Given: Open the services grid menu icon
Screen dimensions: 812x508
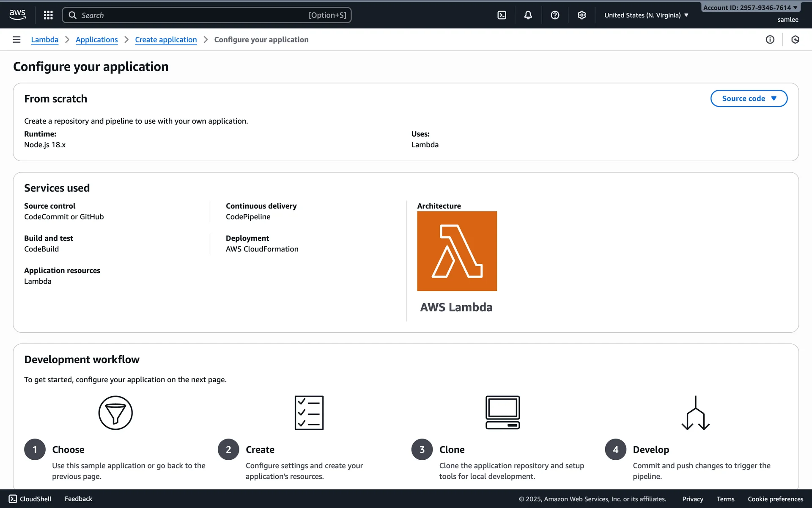Looking at the screenshot, I should (48, 15).
